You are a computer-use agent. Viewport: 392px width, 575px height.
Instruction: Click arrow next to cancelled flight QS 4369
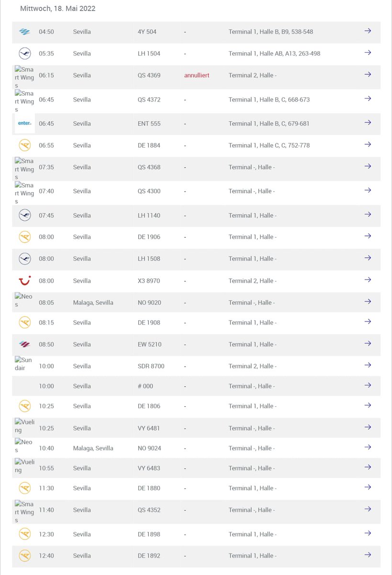tap(368, 75)
